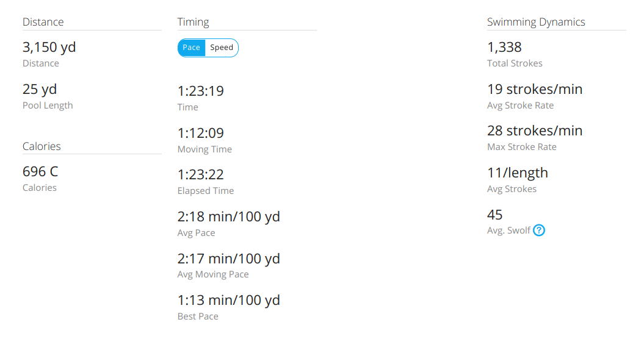Click the 1:13 min/100 yd best pace
This screenshot has width=644, height=350.
pos(229,300)
